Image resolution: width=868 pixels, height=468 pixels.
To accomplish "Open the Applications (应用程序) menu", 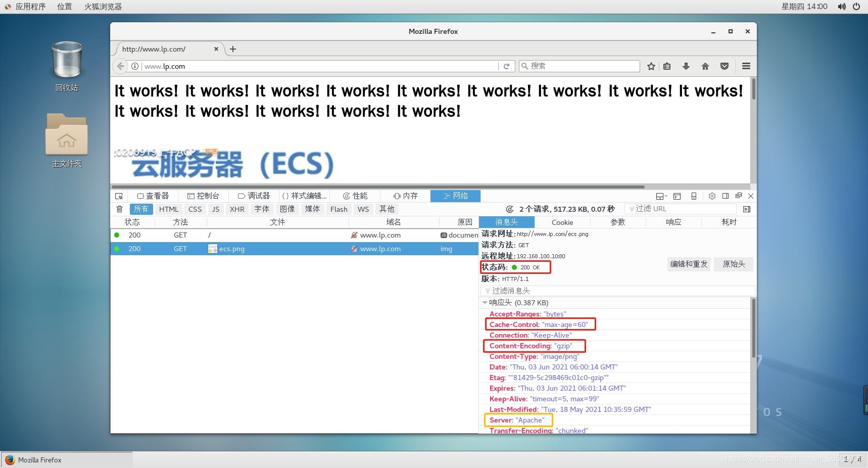I will click(x=25, y=7).
